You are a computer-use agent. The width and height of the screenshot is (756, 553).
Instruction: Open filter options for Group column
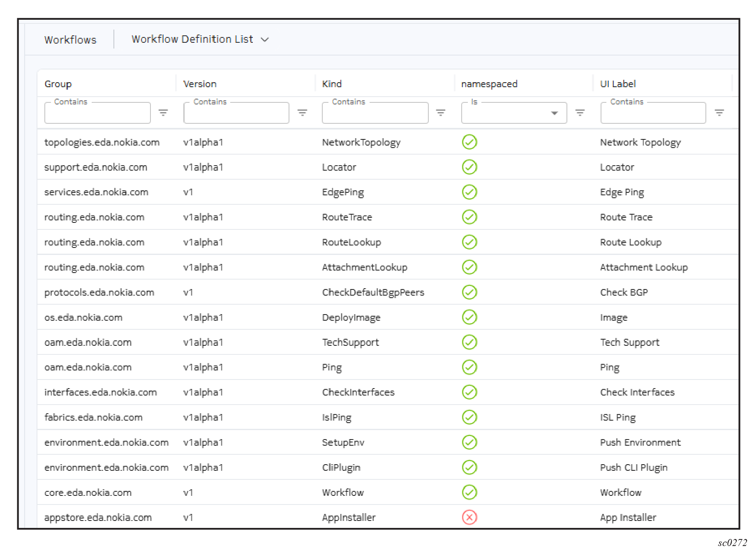pyautogui.click(x=163, y=113)
